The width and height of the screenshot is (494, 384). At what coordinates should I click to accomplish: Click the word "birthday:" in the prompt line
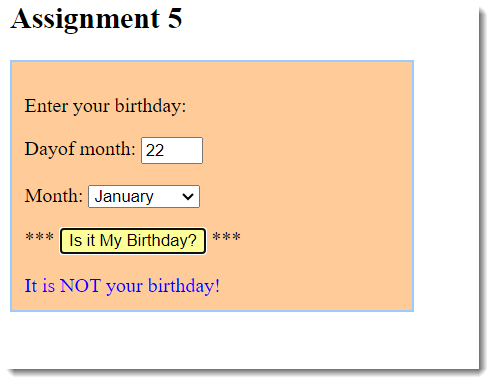pos(150,106)
